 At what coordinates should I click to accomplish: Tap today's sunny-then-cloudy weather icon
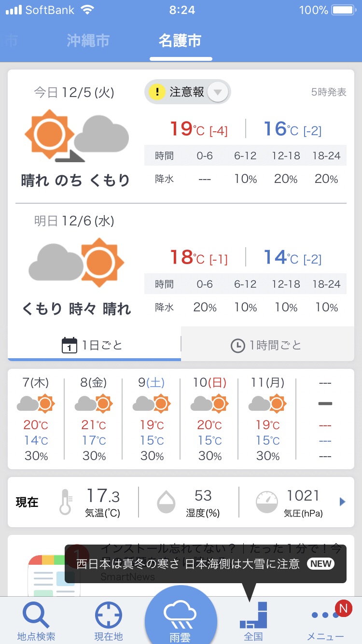[x=76, y=136]
